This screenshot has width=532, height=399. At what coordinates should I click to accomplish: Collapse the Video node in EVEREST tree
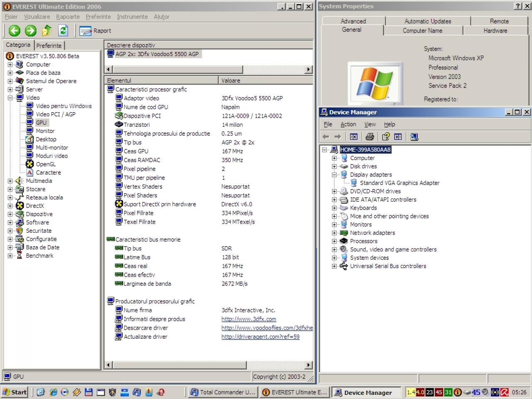pos(10,98)
